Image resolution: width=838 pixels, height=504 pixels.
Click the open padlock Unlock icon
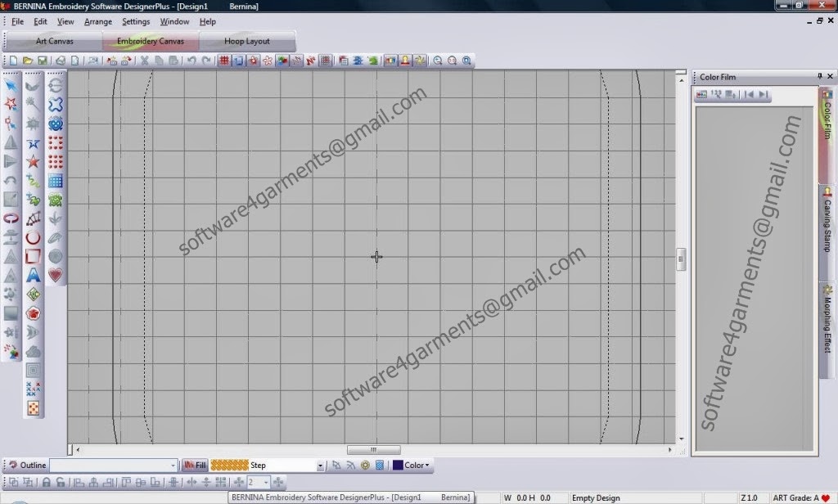coord(61,482)
